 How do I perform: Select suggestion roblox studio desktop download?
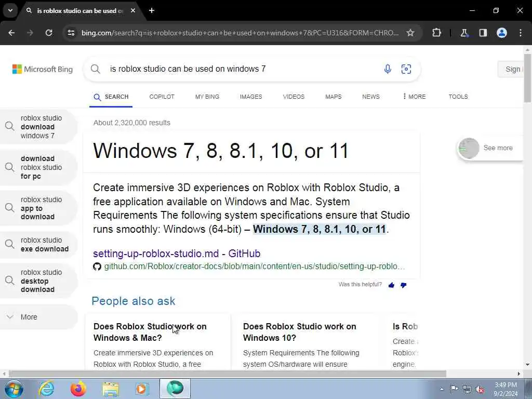(x=38, y=281)
